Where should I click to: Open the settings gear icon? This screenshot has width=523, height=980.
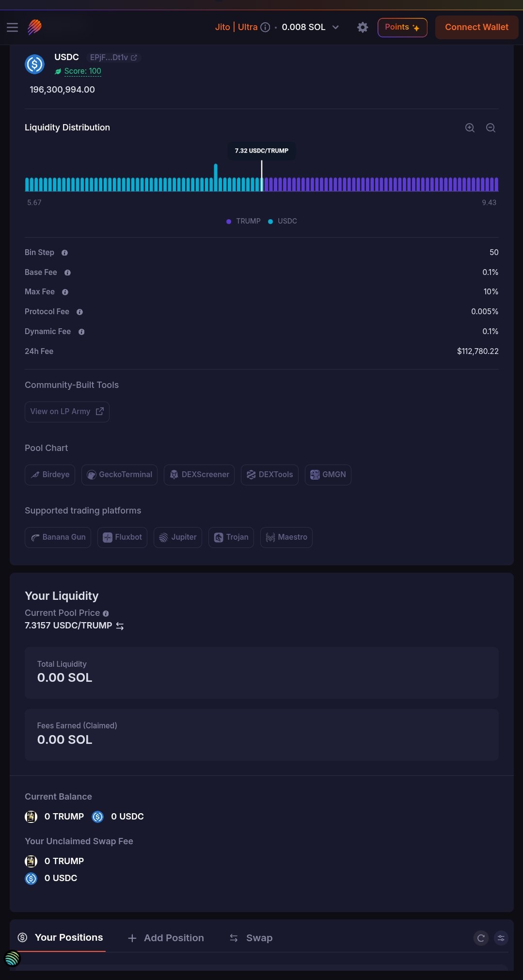tap(363, 27)
